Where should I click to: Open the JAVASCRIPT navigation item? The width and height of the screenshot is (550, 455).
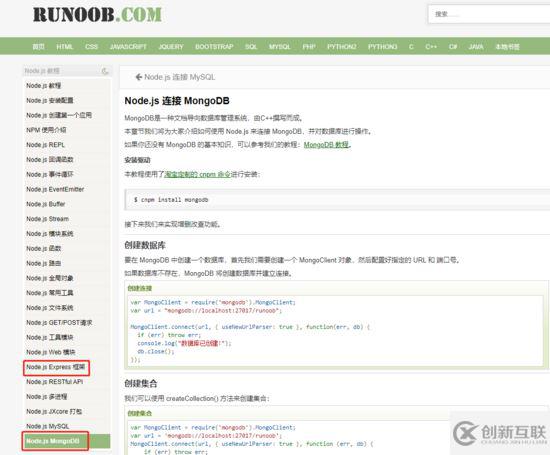[x=128, y=47]
